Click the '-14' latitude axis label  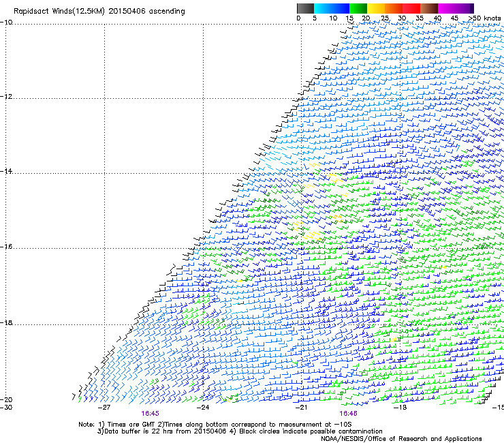coord(6,171)
